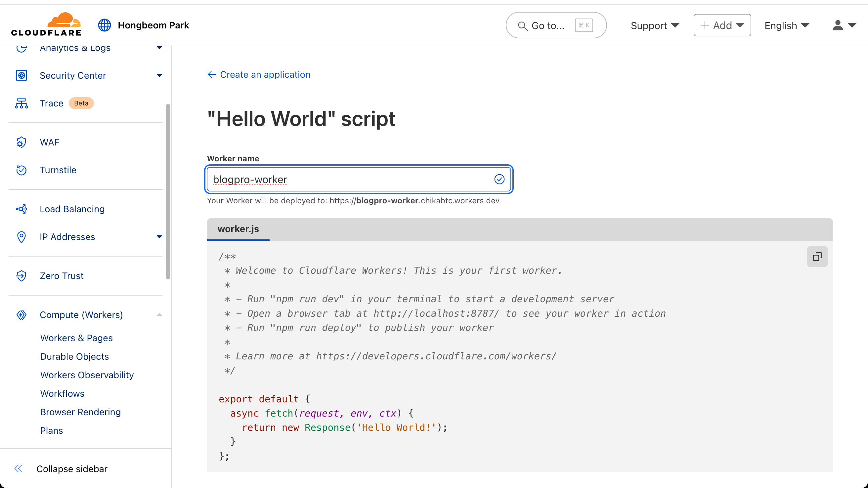The width and height of the screenshot is (868, 488).
Task: Click the developers.cloudflare.com/workers URL comment
Action: (x=436, y=356)
